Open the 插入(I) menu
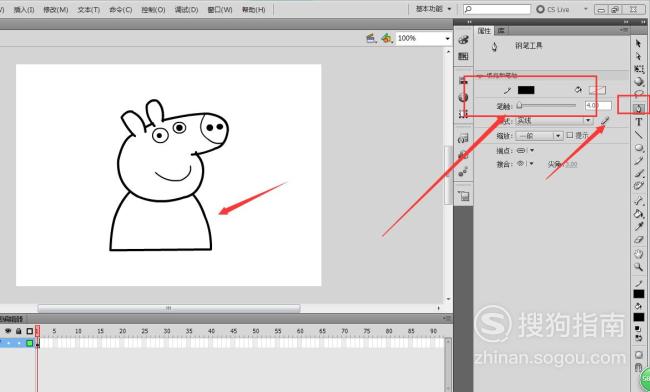This screenshot has width=650, height=392. (24, 10)
